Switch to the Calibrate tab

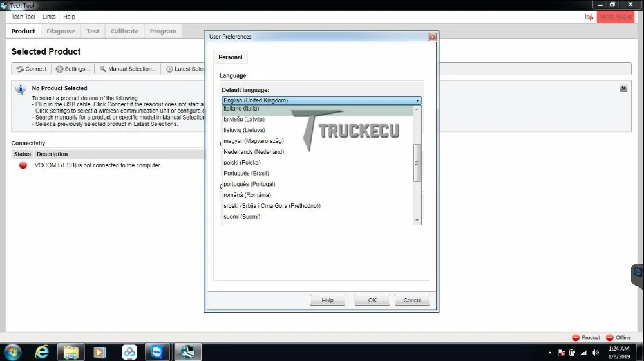(x=124, y=31)
